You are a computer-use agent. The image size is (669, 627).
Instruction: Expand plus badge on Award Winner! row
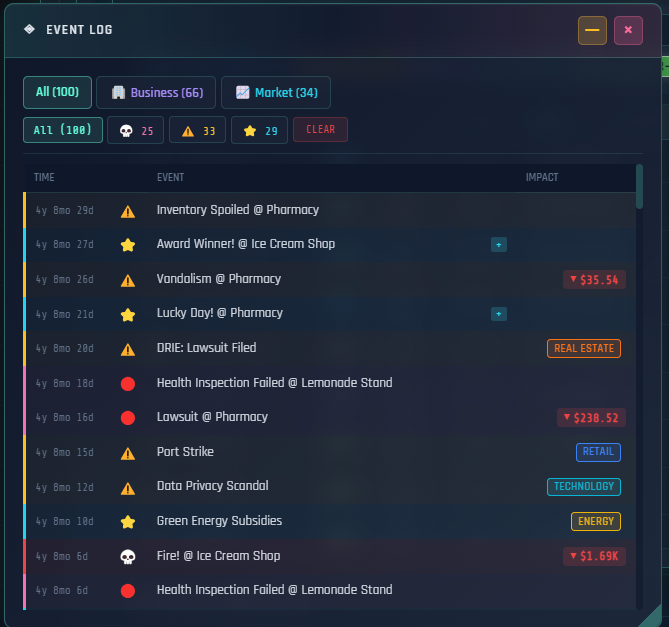point(498,245)
